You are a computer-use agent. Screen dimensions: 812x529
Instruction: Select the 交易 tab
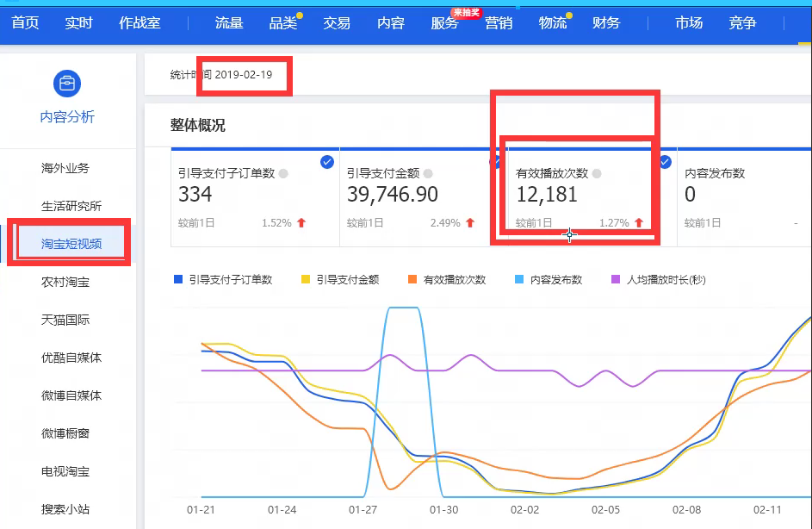(x=337, y=22)
